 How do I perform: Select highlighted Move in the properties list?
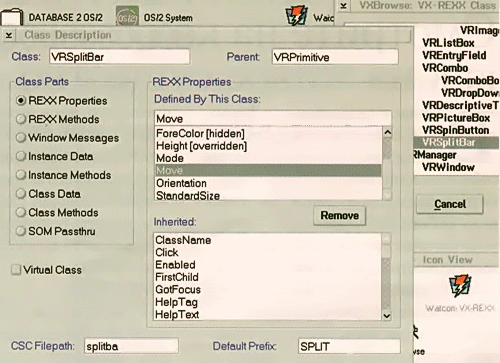pyautogui.click(x=268, y=170)
